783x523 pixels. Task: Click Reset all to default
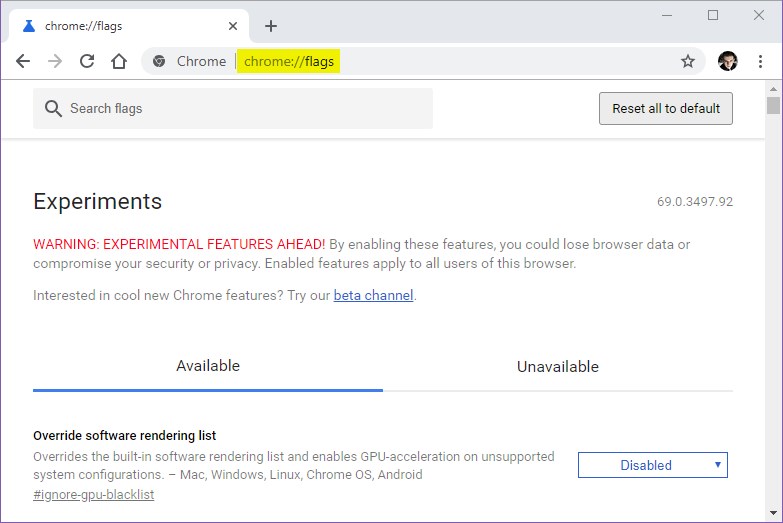pyautogui.click(x=666, y=108)
